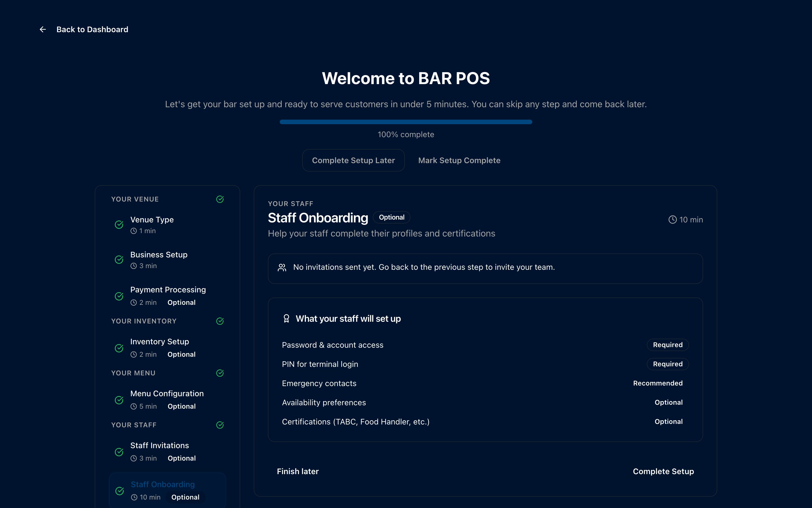Viewport: 812px width, 508px height.
Task: Click the 'YOUR VENUE' section label
Action: tap(135, 199)
